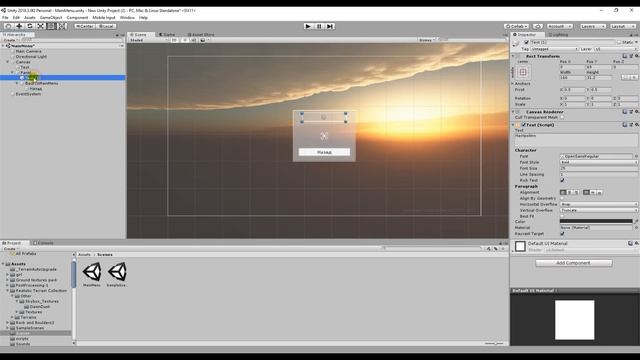Click the Step frame button

pos(330,26)
